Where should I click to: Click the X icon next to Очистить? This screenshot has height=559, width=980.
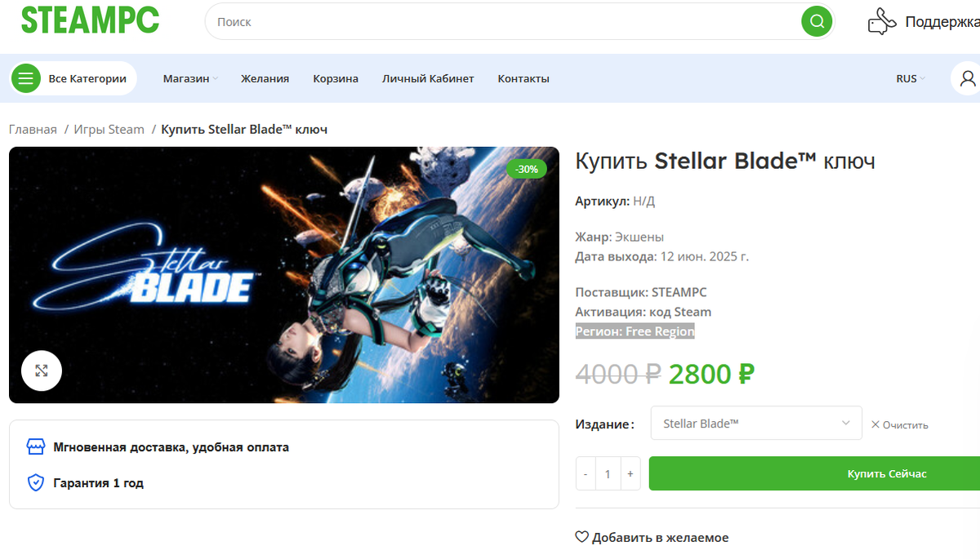(x=875, y=424)
